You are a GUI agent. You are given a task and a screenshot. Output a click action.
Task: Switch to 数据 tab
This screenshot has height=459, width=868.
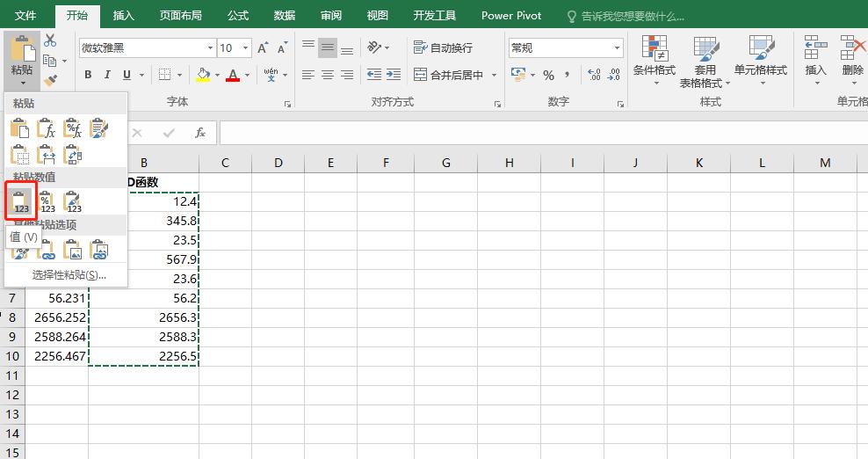[284, 16]
